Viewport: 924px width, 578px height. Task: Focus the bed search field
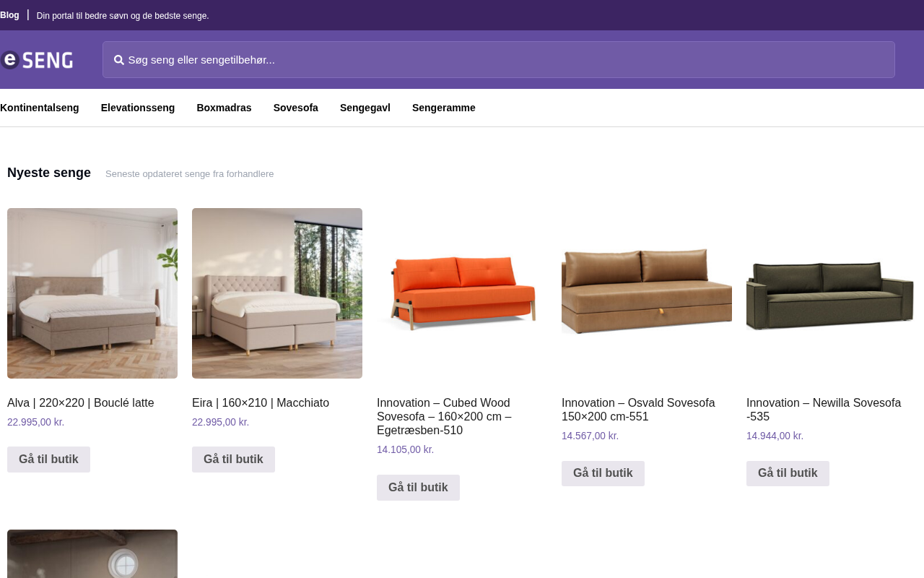pos(499,59)
